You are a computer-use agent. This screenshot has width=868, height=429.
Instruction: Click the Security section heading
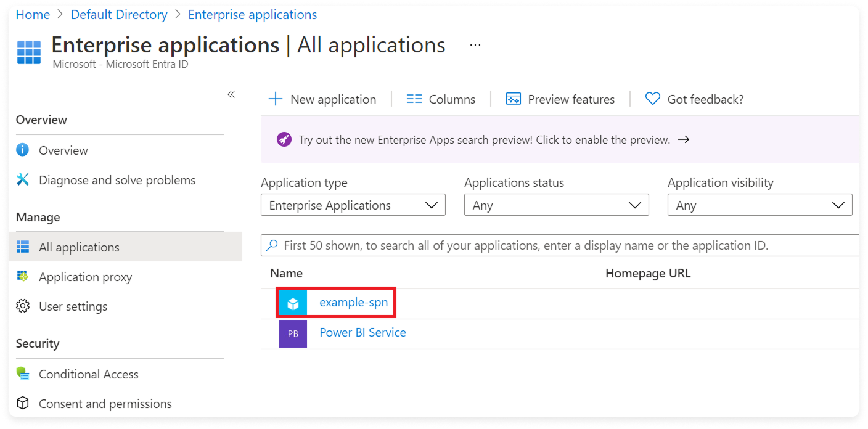coord(38,343)
